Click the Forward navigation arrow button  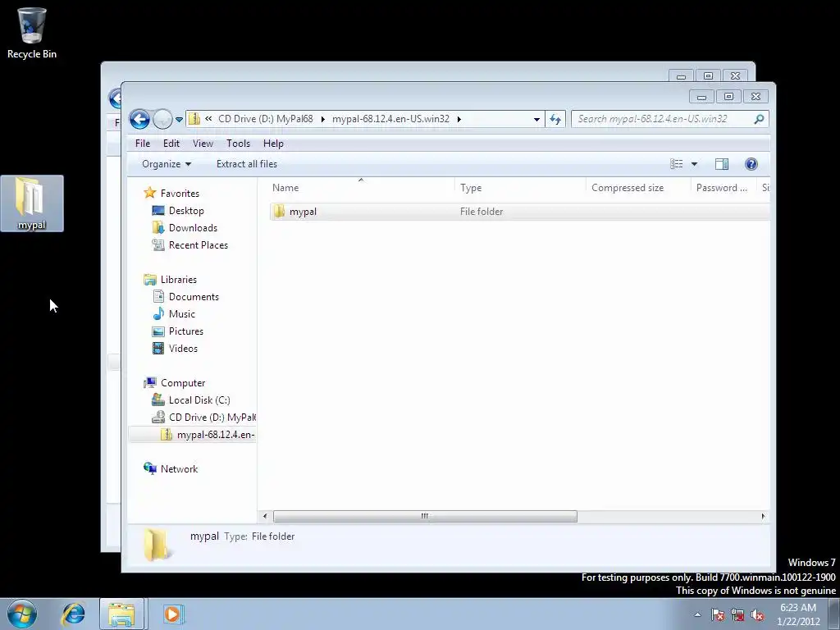tap(162, 119)
